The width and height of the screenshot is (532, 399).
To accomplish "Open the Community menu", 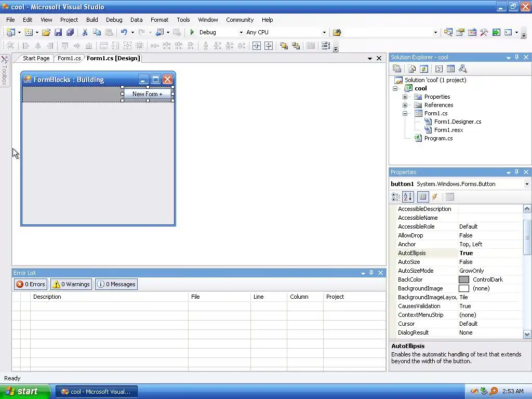I will tap(240, 20).
